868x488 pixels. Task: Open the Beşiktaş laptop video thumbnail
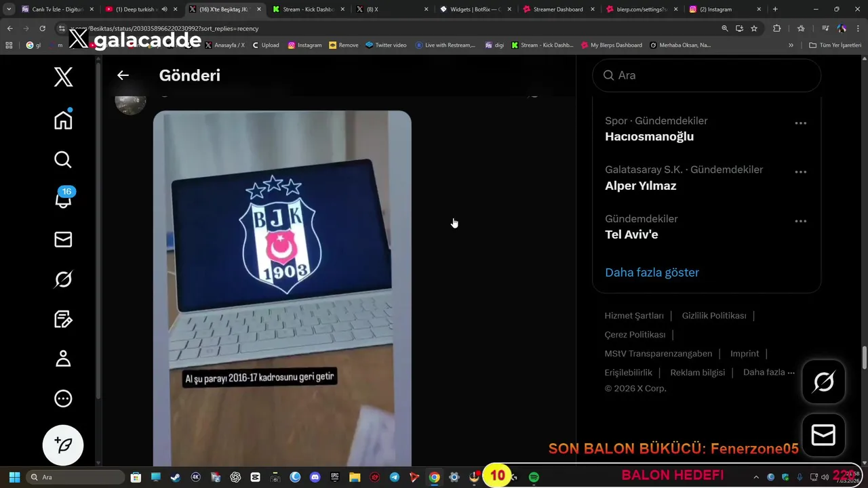[282, 288]
